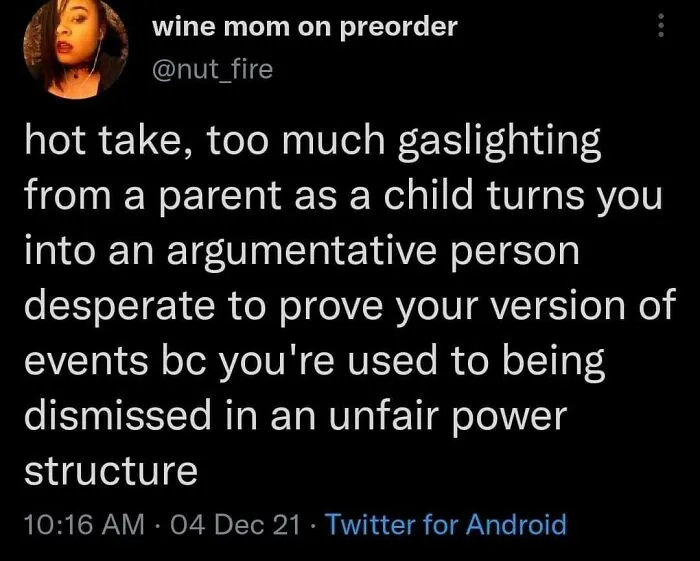This screenshot has width=700, height=561.
Task: Open the "Twitter for Android" source link
Action: click(446, 524)
